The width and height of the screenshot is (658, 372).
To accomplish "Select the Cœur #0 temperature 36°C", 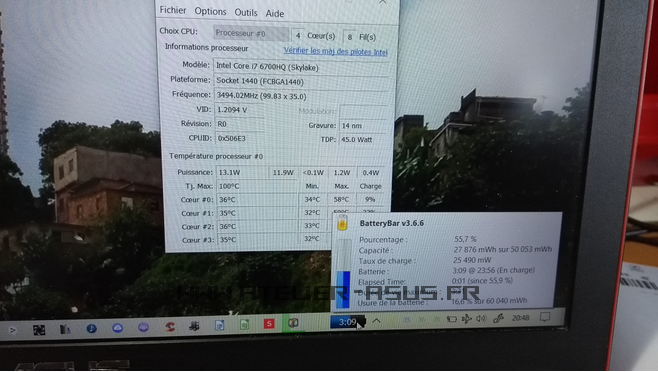I will click(256, 199).
